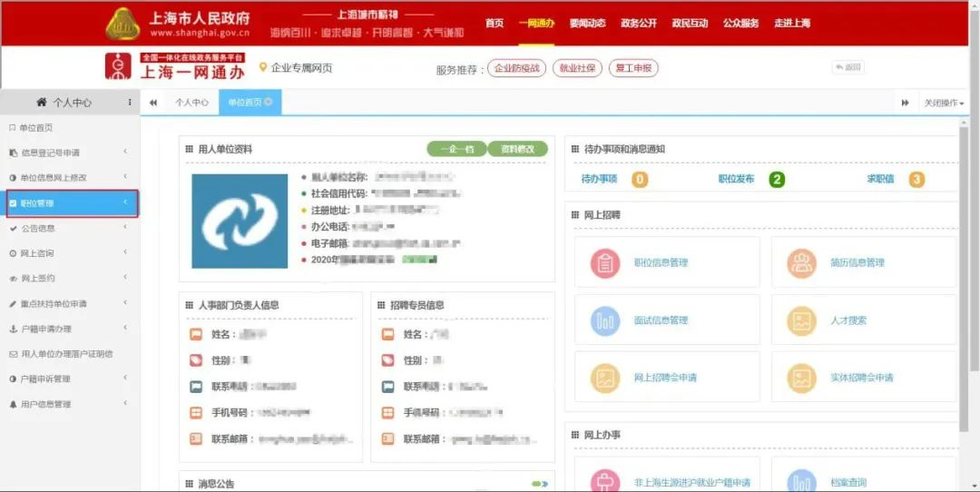
Task: Click the 姓名 icon in 人事部门负责人信息
Action: [196, 334]
